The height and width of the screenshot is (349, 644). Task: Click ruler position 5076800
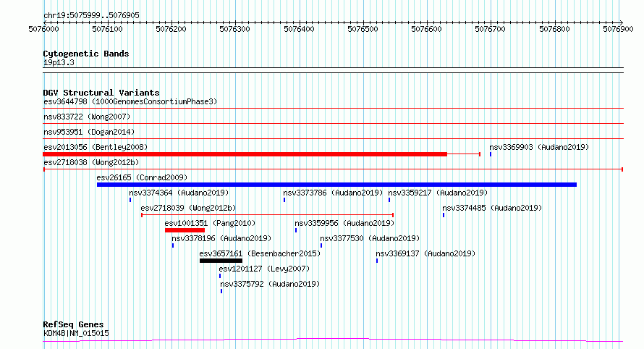point(554,29)
